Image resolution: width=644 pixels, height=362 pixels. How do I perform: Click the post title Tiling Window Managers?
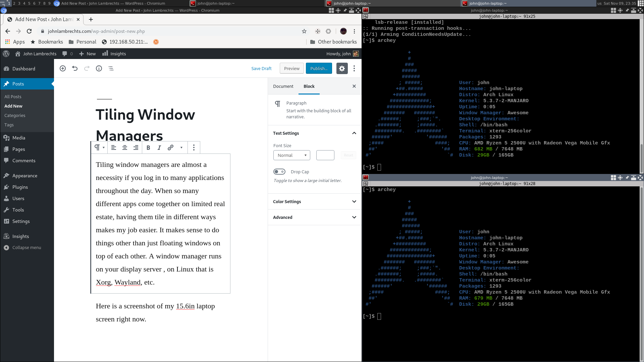[x=145, y=125]
